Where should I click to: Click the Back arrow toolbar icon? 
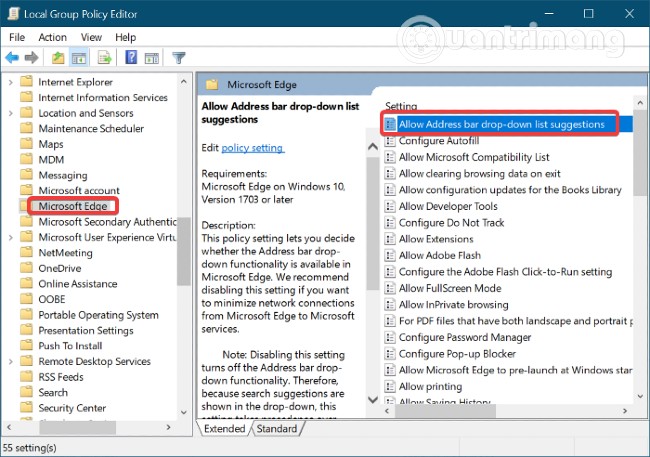pos(12,58)
